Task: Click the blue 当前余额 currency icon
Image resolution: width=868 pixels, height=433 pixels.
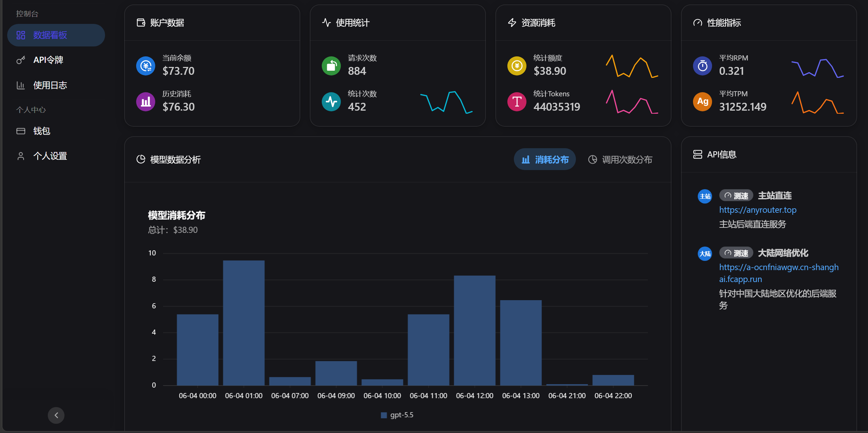Action: pyautogui.click(x=146, y=66)
